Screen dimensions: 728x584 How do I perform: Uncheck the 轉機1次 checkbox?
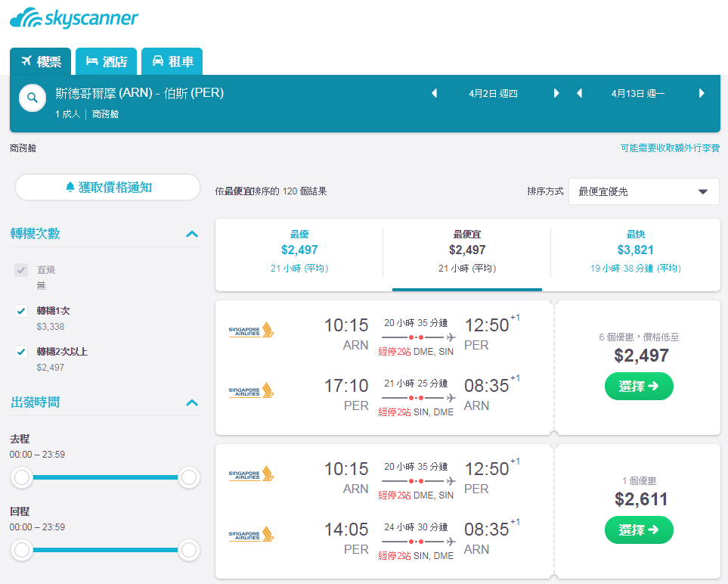21,311
